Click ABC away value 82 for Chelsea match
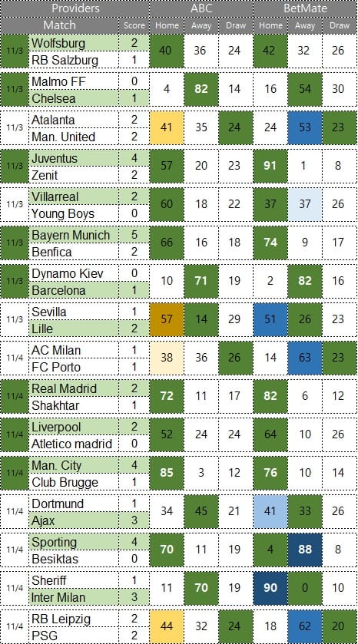358x644 pixels. pyautogui.click(x=201, y=89)
